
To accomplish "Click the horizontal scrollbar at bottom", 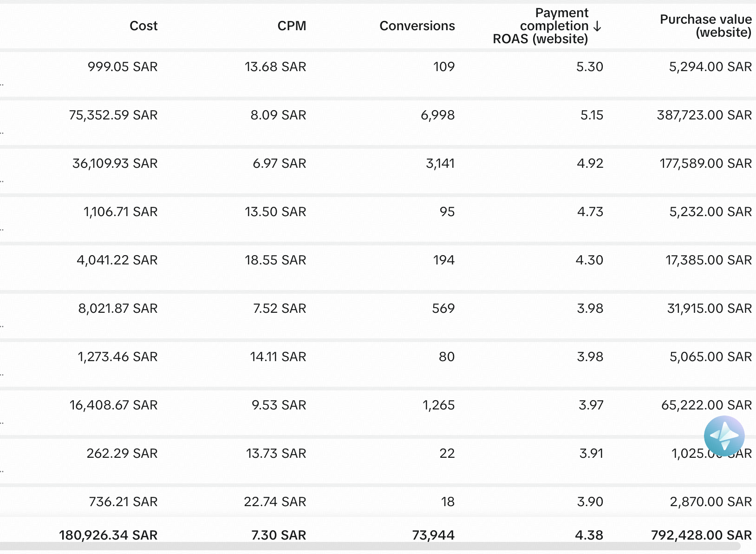I will click(x=371, y=547).
